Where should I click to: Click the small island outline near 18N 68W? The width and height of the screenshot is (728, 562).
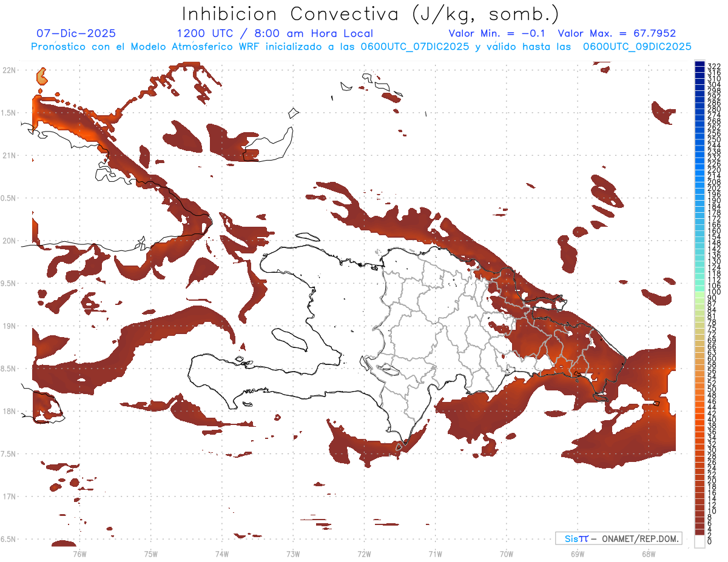coord(655,404)
